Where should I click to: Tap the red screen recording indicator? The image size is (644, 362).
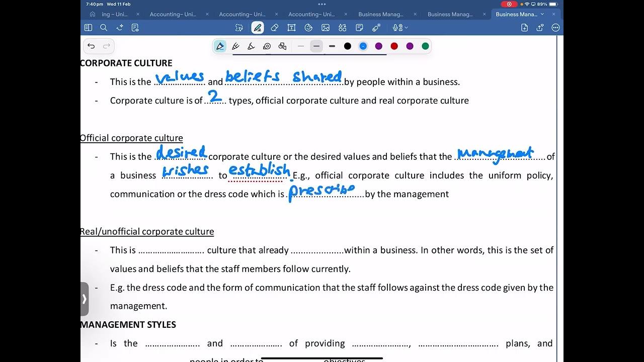coord(509,4)
